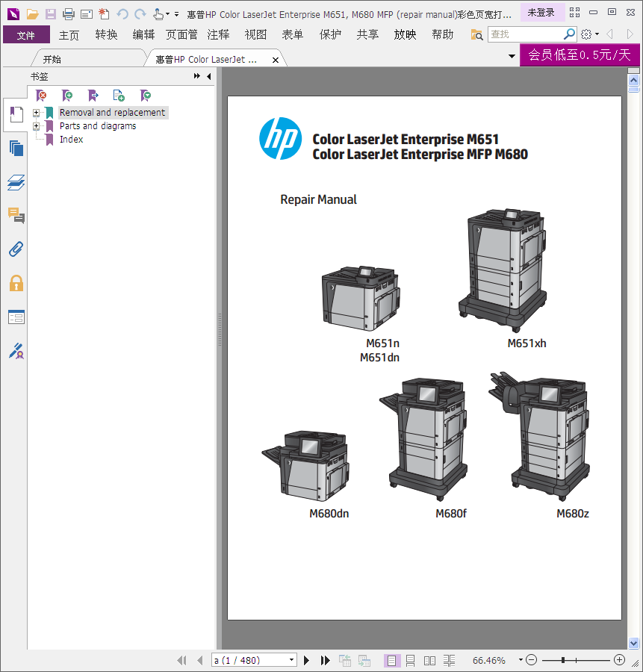Select the Parts and diagrams bookmark

coord(98,126)
